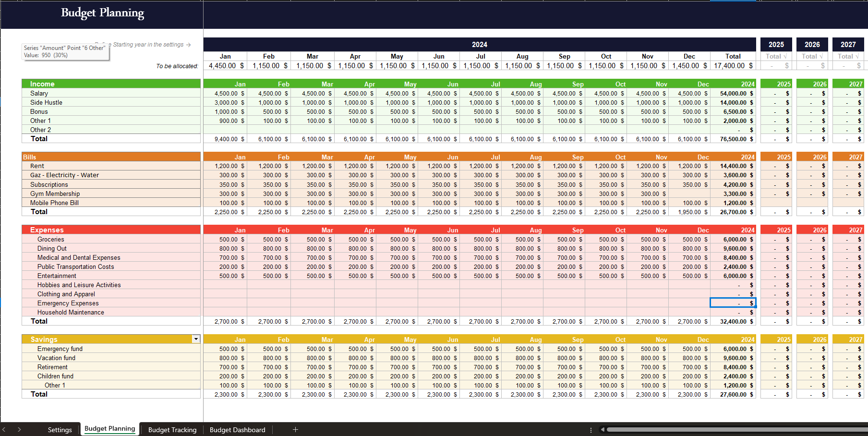The image size is (868, 436).
Task: Switch to the Budget Tracking tab
Action: [x=172, y=429]
